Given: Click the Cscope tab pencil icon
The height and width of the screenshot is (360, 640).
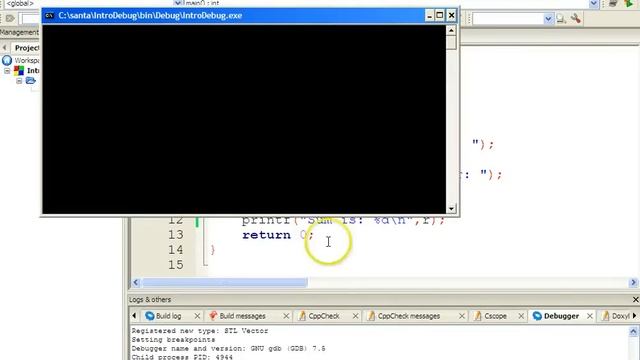Looking at the screenshot, I should (478, 316).
